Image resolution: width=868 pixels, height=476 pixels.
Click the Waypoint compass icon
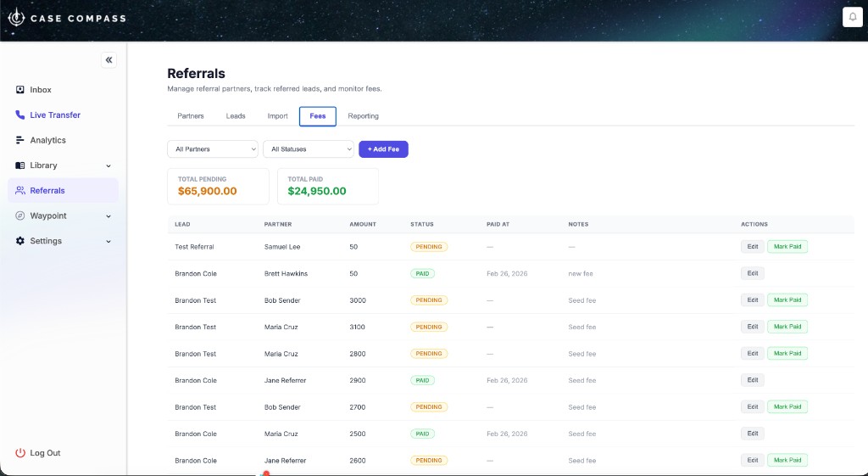[x=20, y=216]
